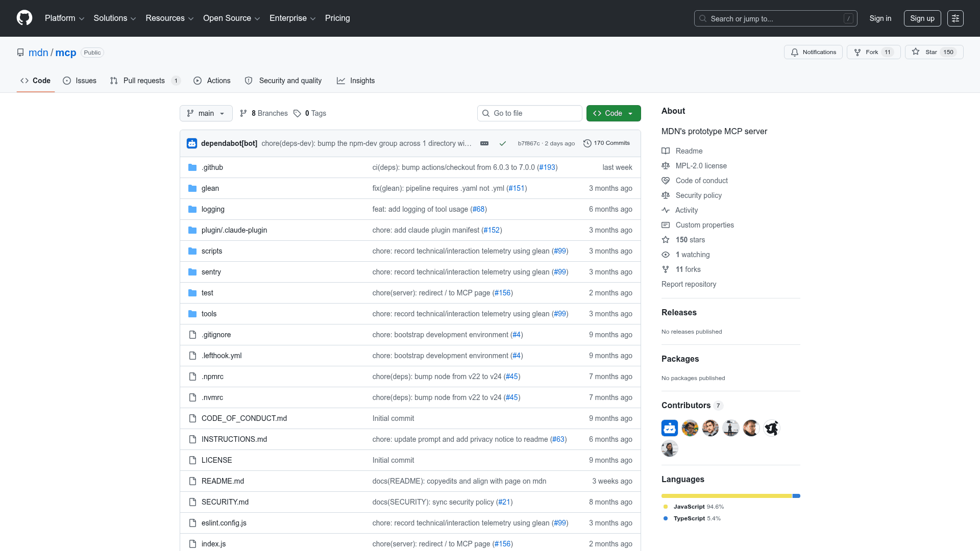Open the Pull requests tab
Image resolution: width=980 pixels, height=551 pixels.
tap(145, 81)
